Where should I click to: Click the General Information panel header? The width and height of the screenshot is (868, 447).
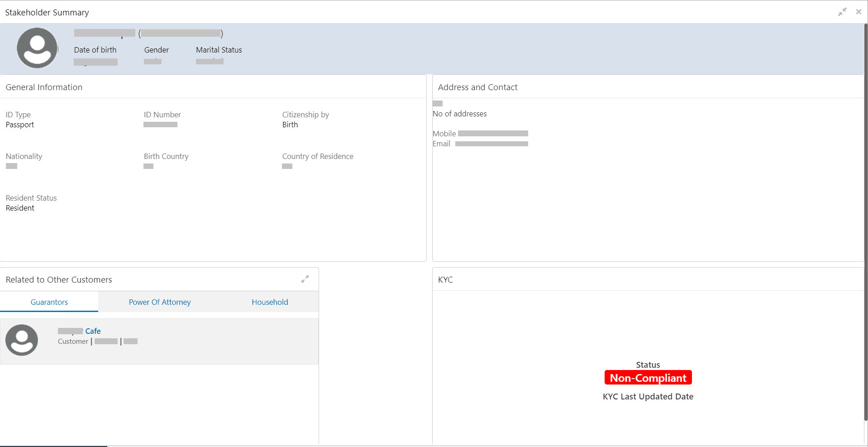44,87
